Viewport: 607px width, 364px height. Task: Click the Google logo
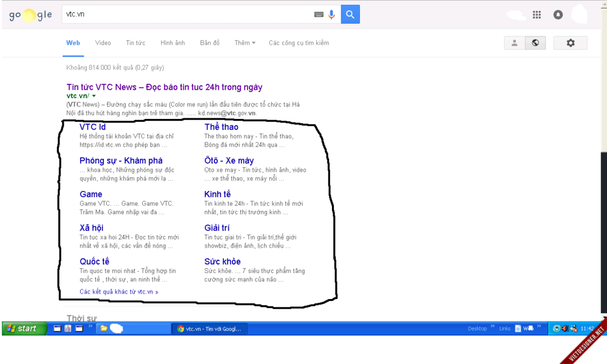pyautogui.click(x=30, y=15)
